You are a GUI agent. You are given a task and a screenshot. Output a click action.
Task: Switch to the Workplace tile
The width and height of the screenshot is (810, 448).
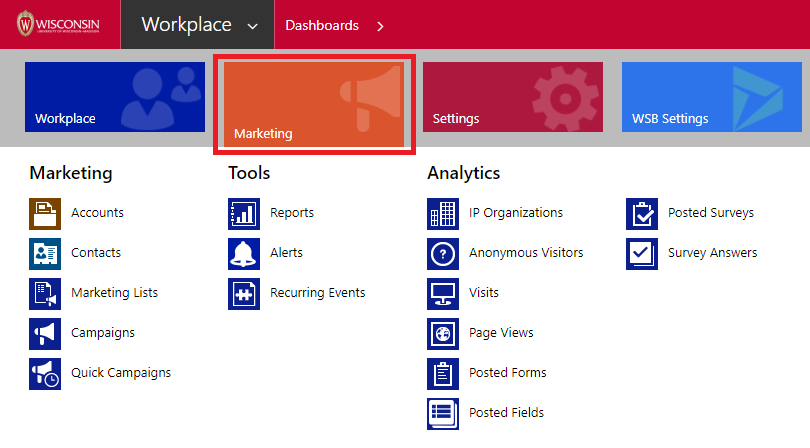pyautogui.click(x=115, y=97)
